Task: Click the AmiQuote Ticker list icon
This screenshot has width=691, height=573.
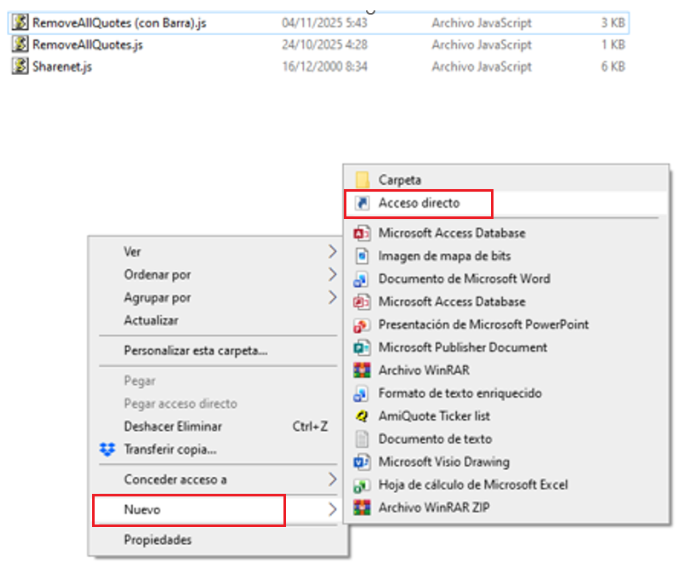Action: click(x=362, y=416)
